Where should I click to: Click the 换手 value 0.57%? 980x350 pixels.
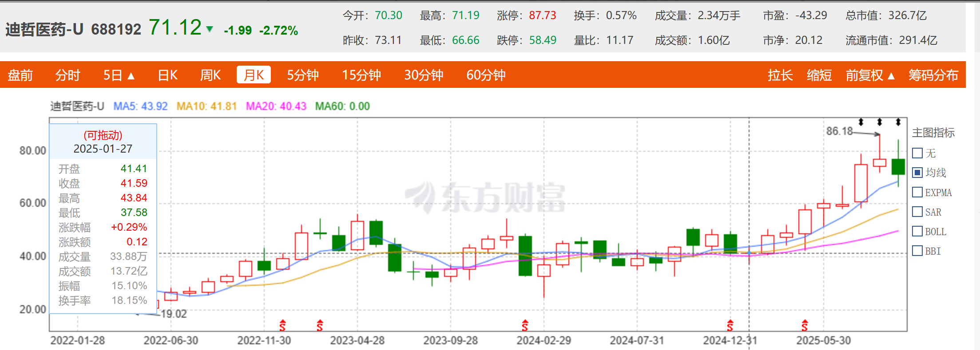pyautogui.click(x=621, y=16)
